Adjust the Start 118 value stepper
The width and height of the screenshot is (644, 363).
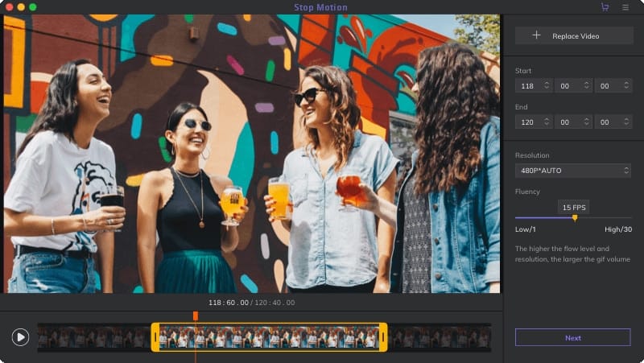tap(547, 85)
